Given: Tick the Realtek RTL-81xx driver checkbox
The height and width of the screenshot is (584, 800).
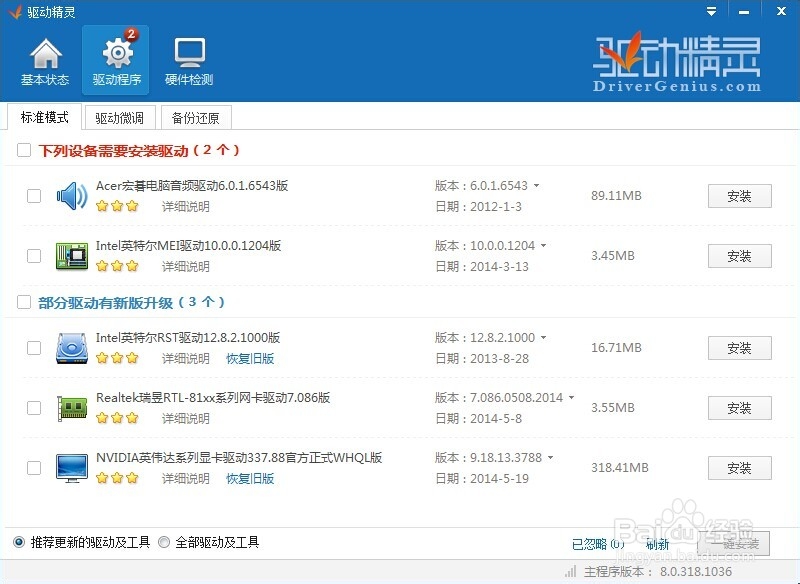Looking at the screenshot, I should (x=34, y=408).
